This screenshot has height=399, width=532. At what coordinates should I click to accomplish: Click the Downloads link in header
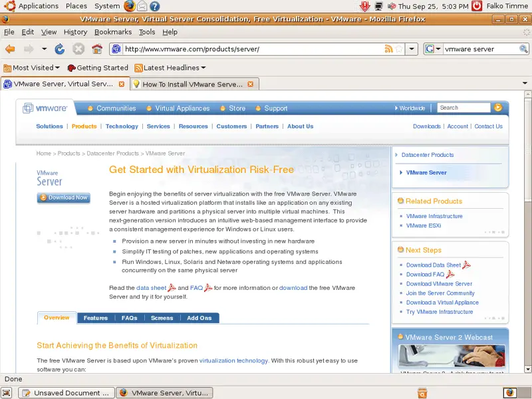point(427,126)
